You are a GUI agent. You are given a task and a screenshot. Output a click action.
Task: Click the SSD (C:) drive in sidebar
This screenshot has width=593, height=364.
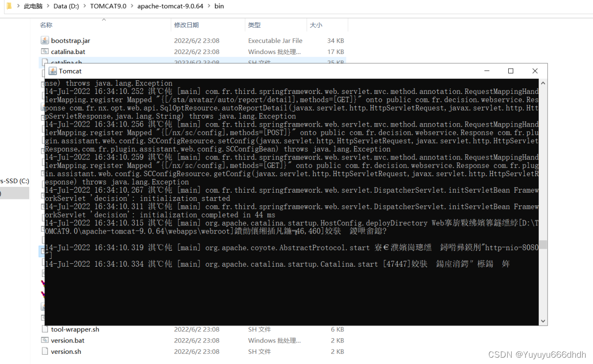coord(15,181)
